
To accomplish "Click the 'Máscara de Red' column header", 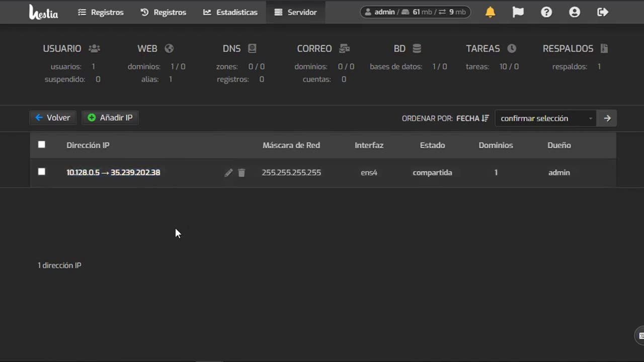I will [x=291, y=145].
